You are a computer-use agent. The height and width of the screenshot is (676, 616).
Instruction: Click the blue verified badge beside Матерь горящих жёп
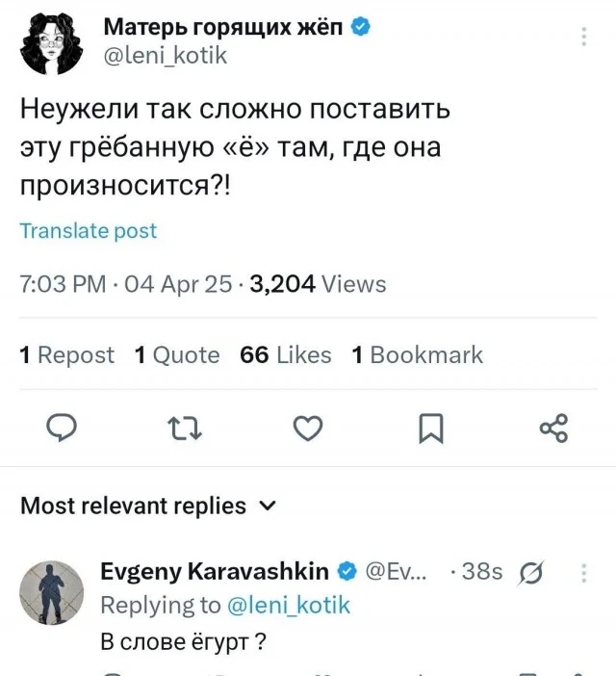click(x=361, y=27)
